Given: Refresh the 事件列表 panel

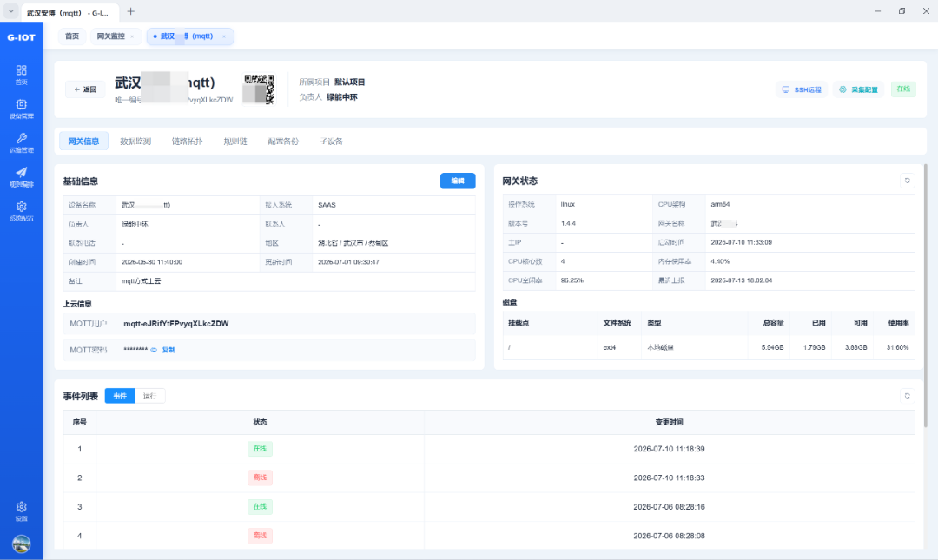Looking at the screenshot, I should point(907,396).
